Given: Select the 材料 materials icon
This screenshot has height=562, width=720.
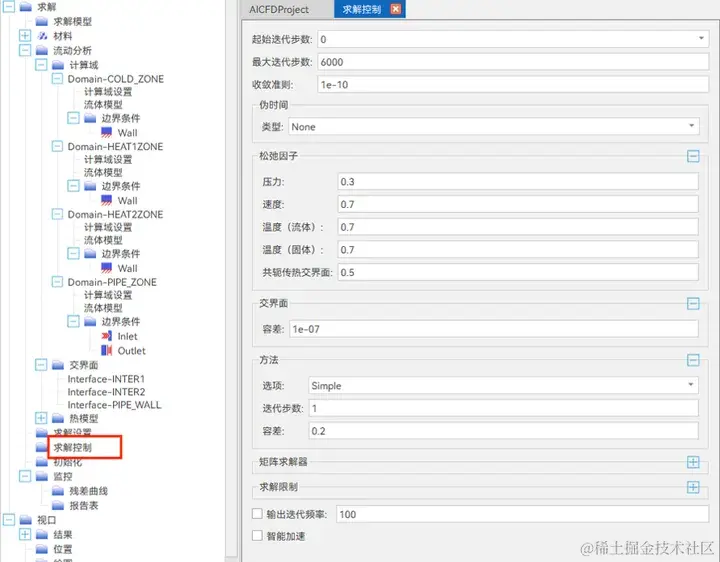Looking at the screenshot, I should coord(42,36).
